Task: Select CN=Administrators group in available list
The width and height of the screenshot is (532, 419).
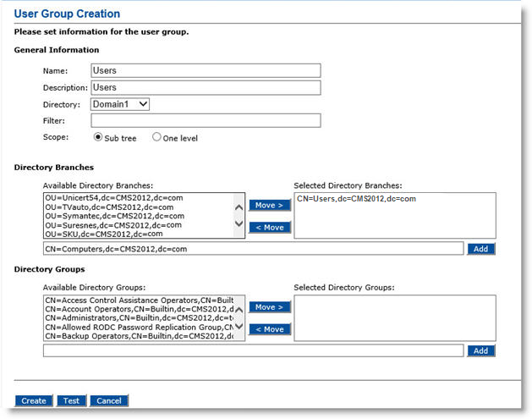Action: click(139, 318)
